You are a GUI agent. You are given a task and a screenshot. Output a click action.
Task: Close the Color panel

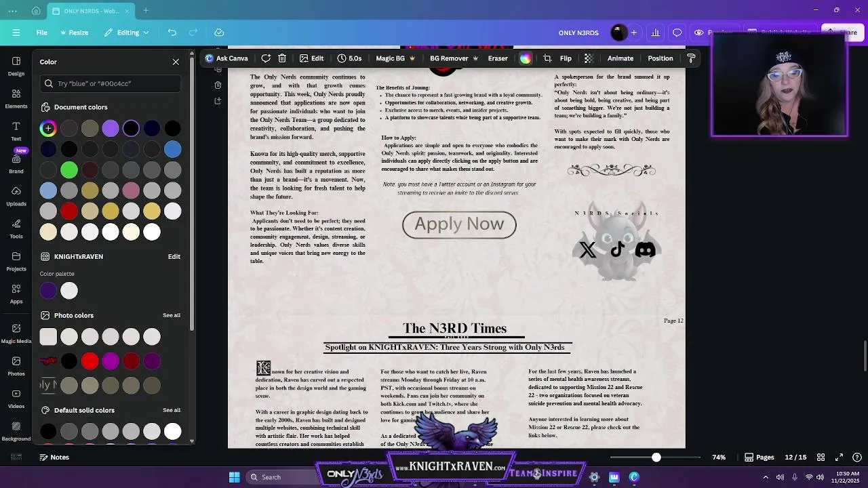[176, 62]
